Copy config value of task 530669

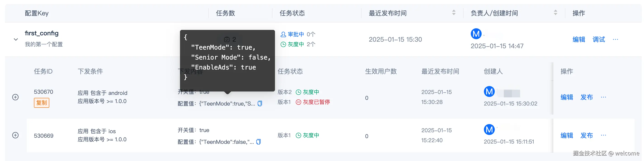[x=258, y=142]
